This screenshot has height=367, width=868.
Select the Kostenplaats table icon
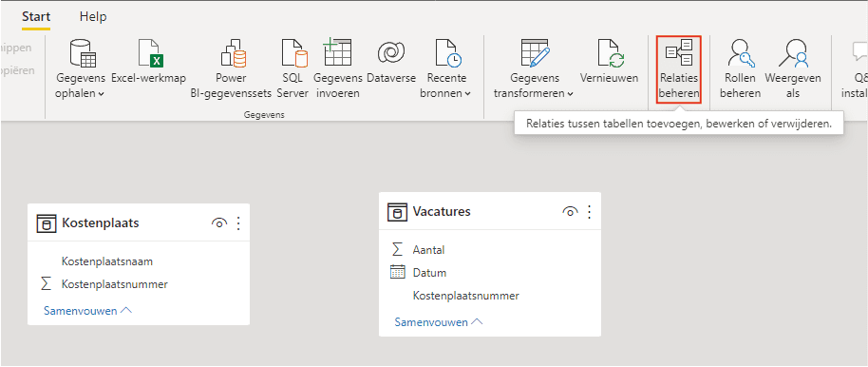46,223
